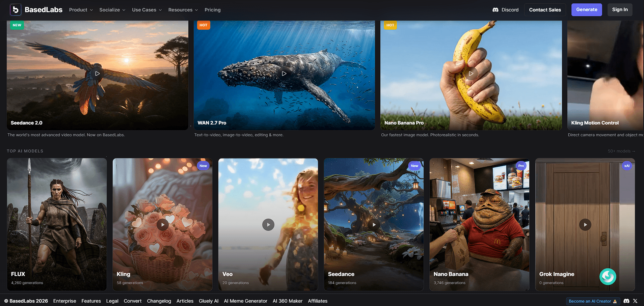Click the xAI badge on Grok Imagine
This screenshot has height=306, width=644.
click(x=627, y=166)
